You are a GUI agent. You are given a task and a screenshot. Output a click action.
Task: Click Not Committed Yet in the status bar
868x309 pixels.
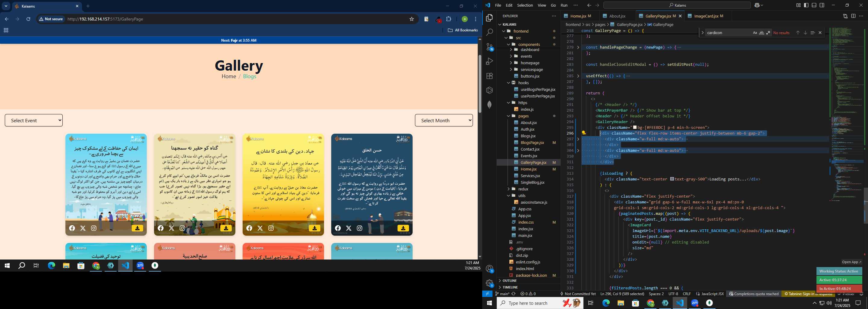coord(577,294)
